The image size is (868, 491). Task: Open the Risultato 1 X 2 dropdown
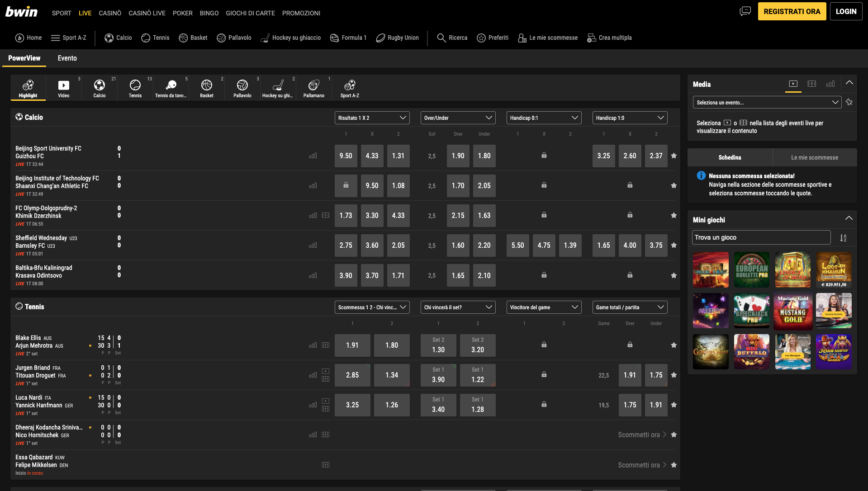(372, 118)
